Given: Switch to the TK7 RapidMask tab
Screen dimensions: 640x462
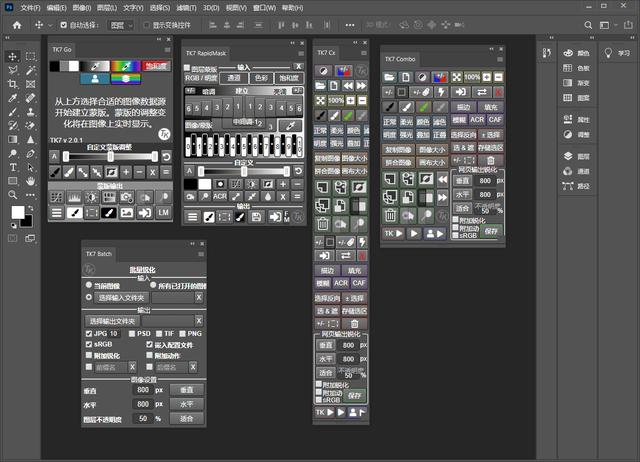Looking at the screenshot, I should [x=206, y=53].
